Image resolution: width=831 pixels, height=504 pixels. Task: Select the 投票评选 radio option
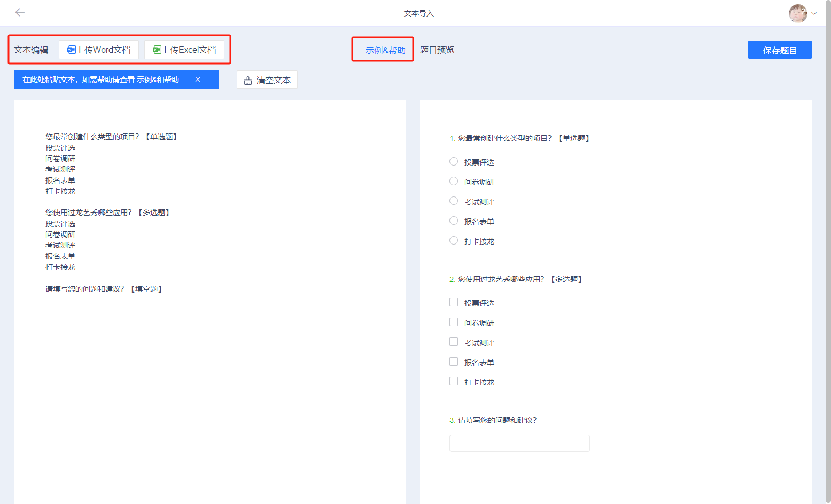pos(454,161)
